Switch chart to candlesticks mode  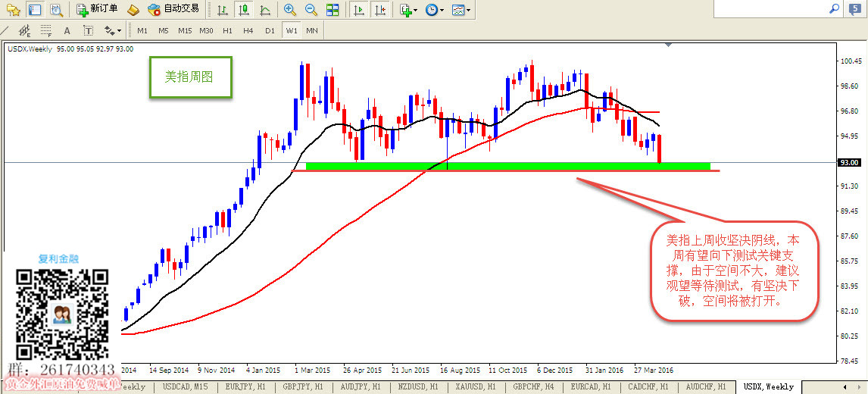(x=244, y=9)
